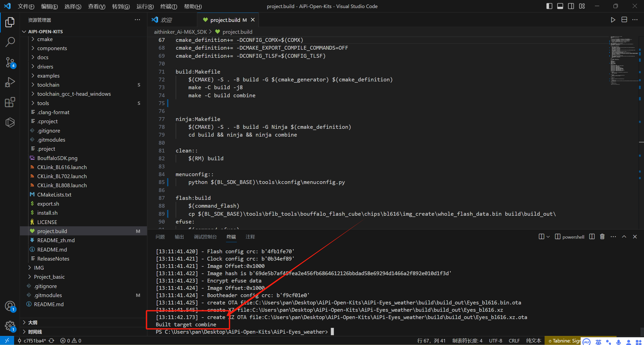Open the Run and Debug view

pyautogui.click(x=10, y=82)
